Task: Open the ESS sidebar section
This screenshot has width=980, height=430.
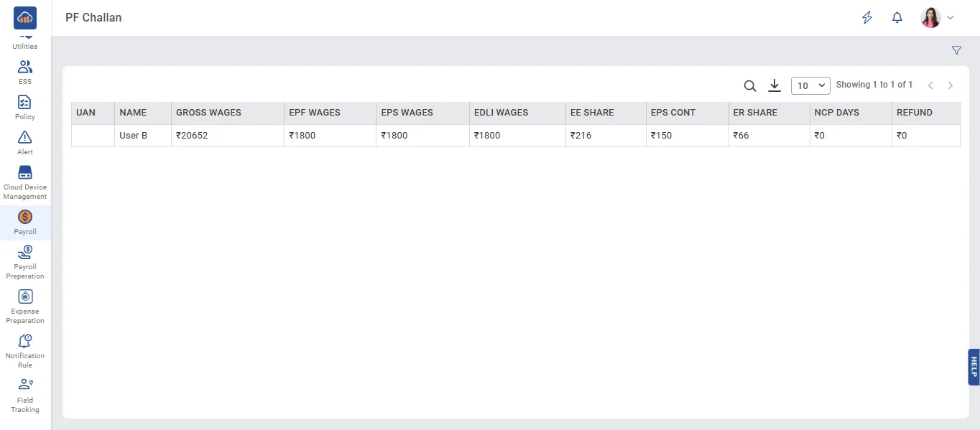Action: tap(25, 72)
